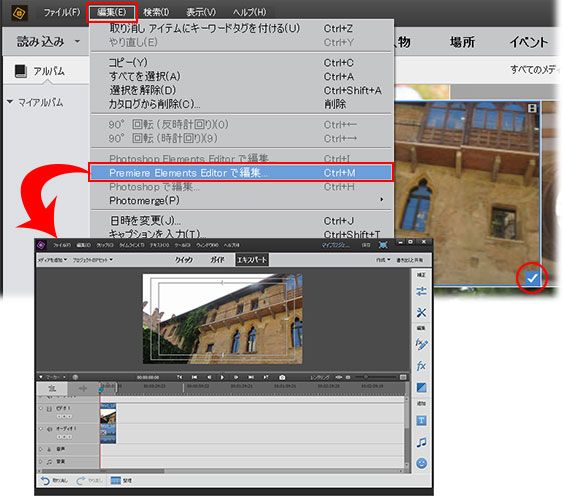Image resolution: width=563 pixels, height=496 pixels.
Task: Choose すべてを選択(A) menu entry
Action: click(x=241, y=77)
